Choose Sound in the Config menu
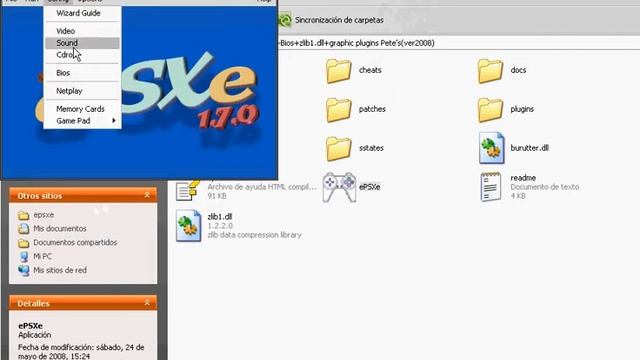 click(82, 43)
